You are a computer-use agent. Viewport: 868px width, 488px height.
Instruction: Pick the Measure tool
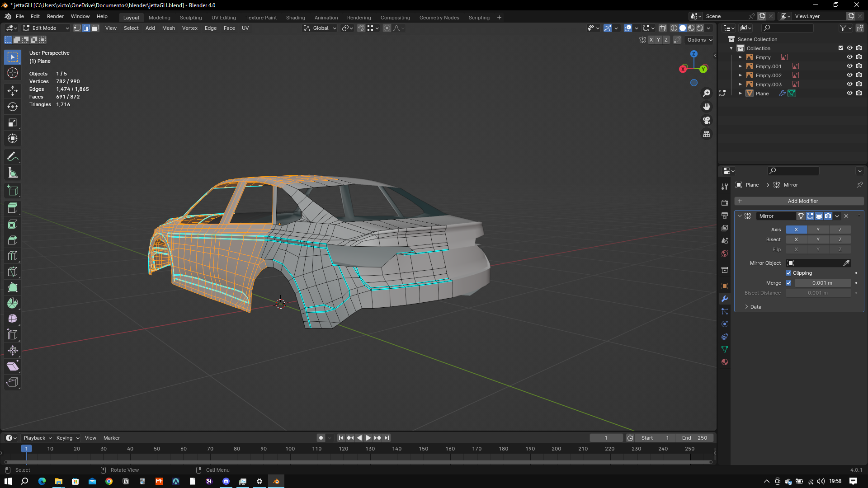13,173
